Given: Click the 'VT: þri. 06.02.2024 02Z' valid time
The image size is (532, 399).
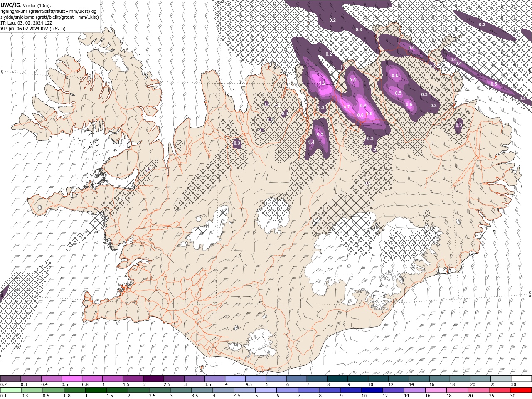Looking at the screenshot, I should click(25, 29).
